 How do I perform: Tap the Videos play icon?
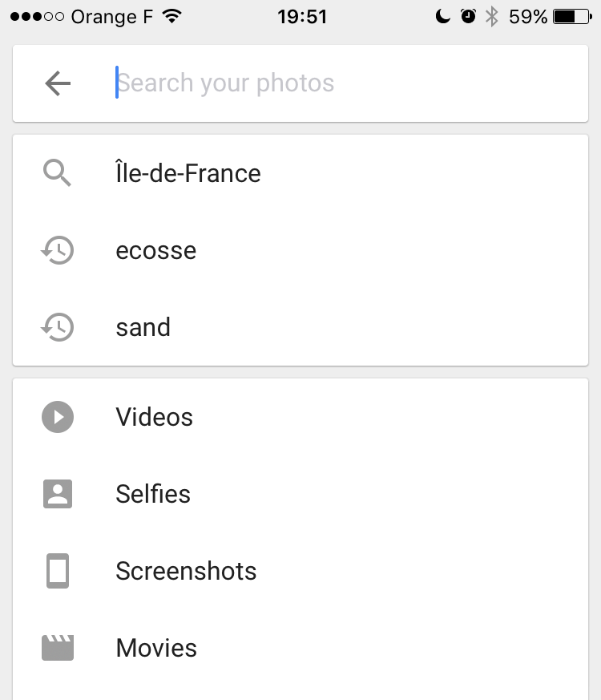coord(57,417)
